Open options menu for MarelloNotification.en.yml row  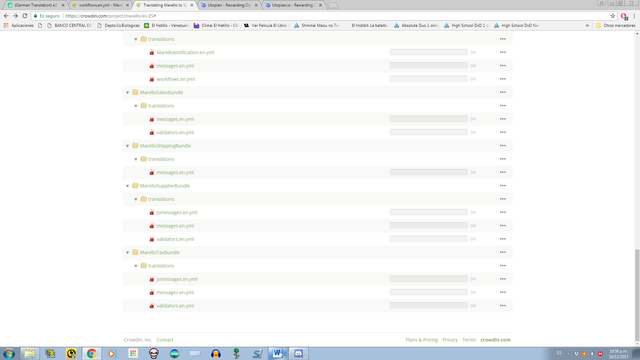click(x=502, y=52)
